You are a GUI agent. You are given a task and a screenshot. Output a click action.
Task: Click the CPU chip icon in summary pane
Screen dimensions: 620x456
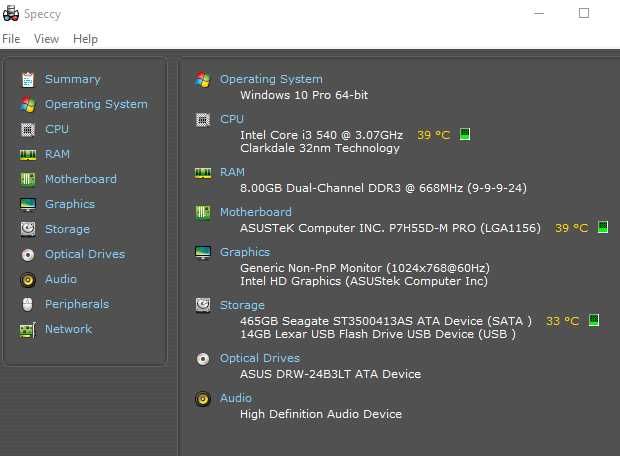[203, 119]
